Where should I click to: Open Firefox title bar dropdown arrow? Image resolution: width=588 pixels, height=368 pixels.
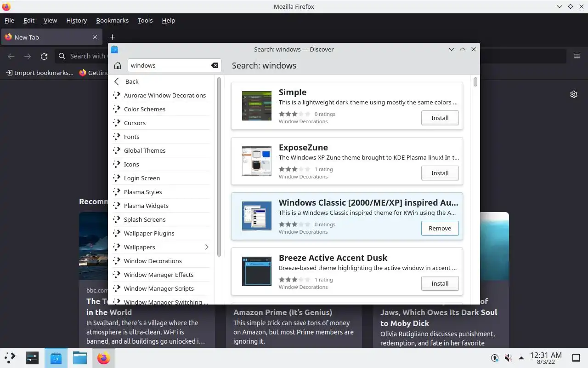[x=559, y=6]
